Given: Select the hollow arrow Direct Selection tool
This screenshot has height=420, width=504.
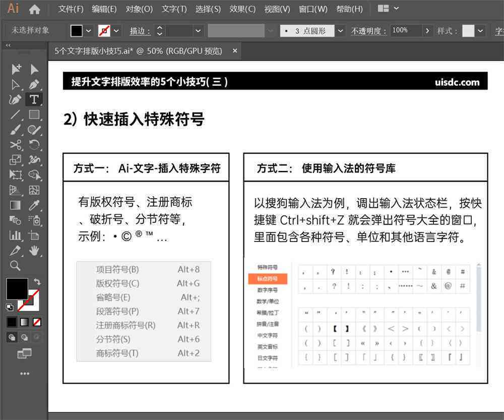Looking at the screenshot, I should click(x=15, y=84).
